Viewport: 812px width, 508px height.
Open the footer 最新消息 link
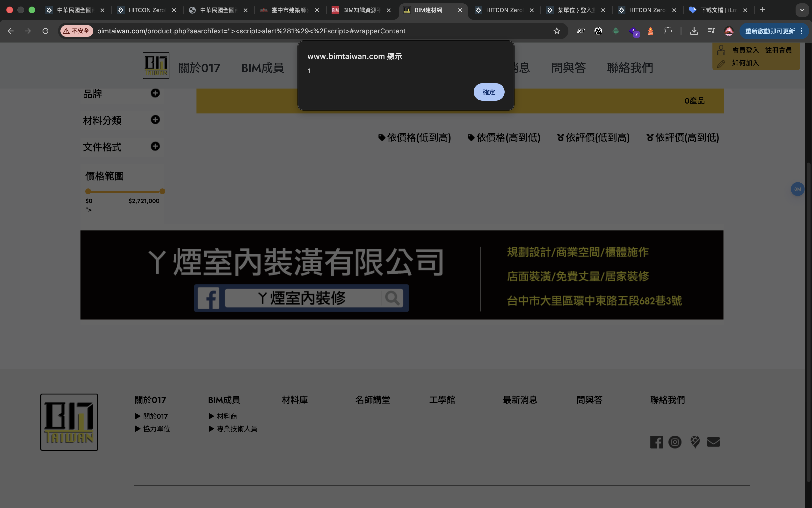pyautogui.click(x=520, y=400)
